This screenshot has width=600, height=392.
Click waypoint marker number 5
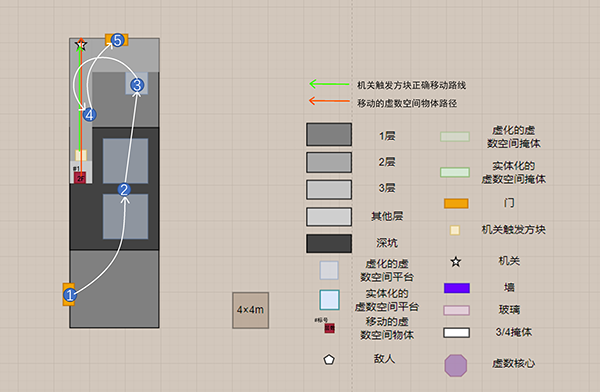[117, 40]
